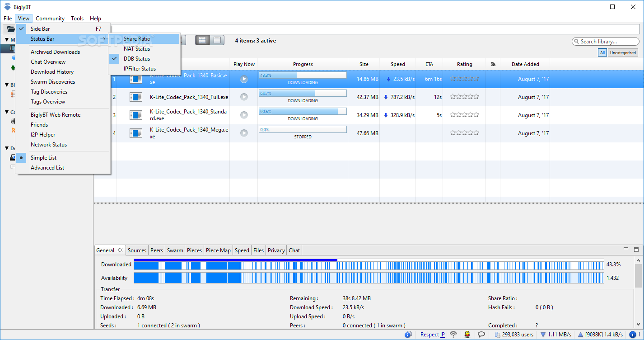Collapse the first sidebar section starting with M
The image size is (644, 340).
point(7,40)
